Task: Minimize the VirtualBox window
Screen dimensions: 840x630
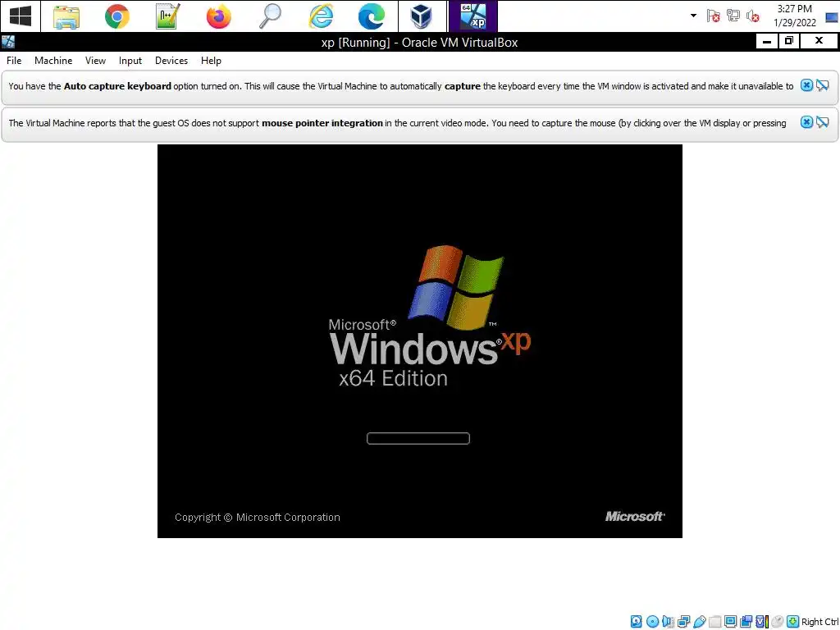Action: tap(767, 41)
